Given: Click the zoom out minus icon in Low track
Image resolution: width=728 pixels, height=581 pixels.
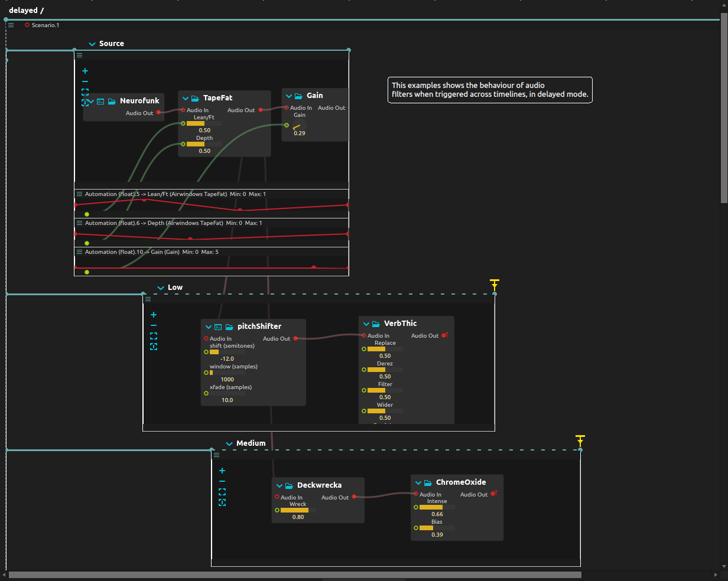Looking at the screenshot, I should click(x=153, y=325).
